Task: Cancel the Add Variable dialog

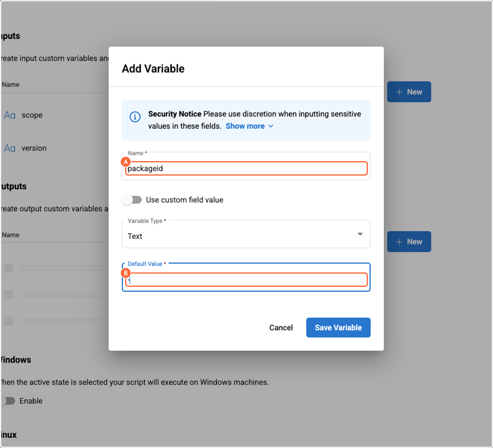Action: pos(281,328)
